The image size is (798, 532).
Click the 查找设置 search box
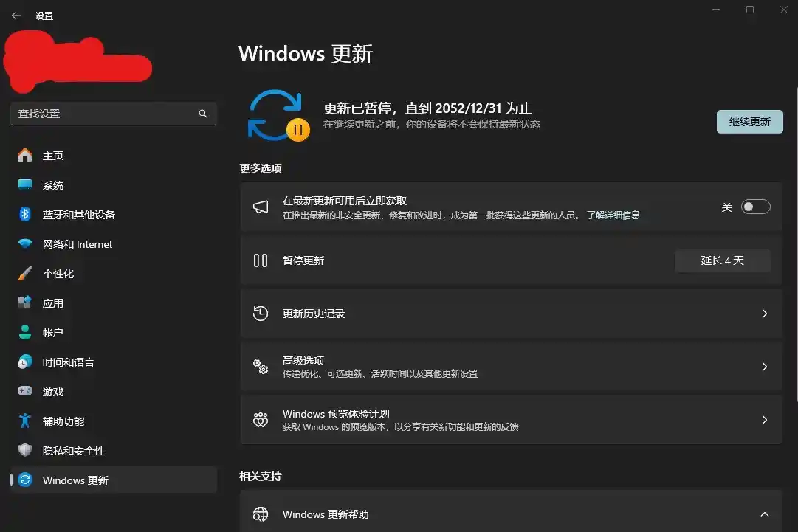point(111,114)
